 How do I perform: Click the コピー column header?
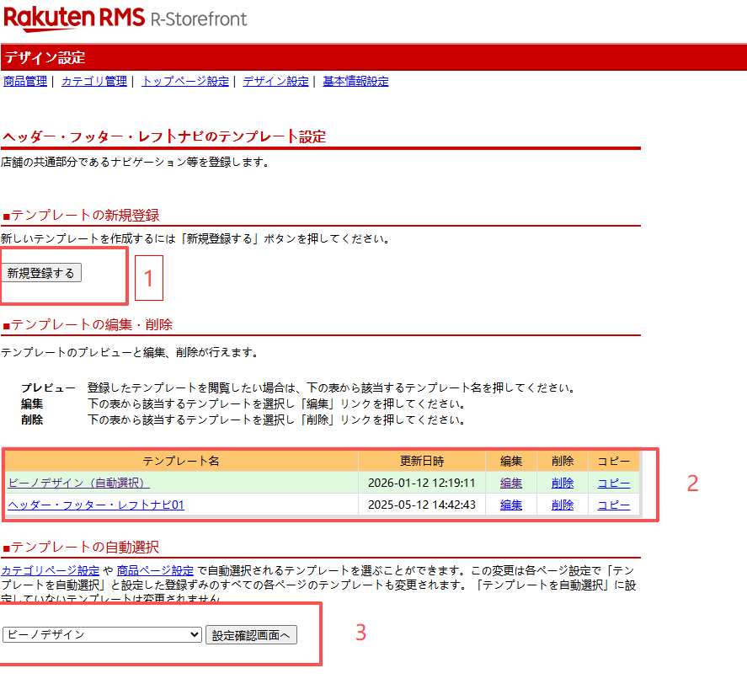[614, 461]
